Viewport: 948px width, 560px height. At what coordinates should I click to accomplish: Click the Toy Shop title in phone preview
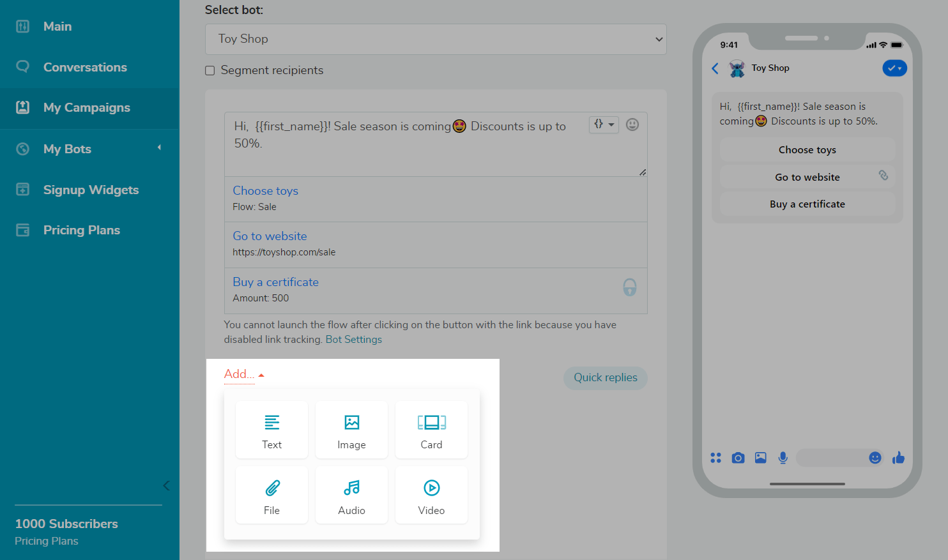(770, 68)
